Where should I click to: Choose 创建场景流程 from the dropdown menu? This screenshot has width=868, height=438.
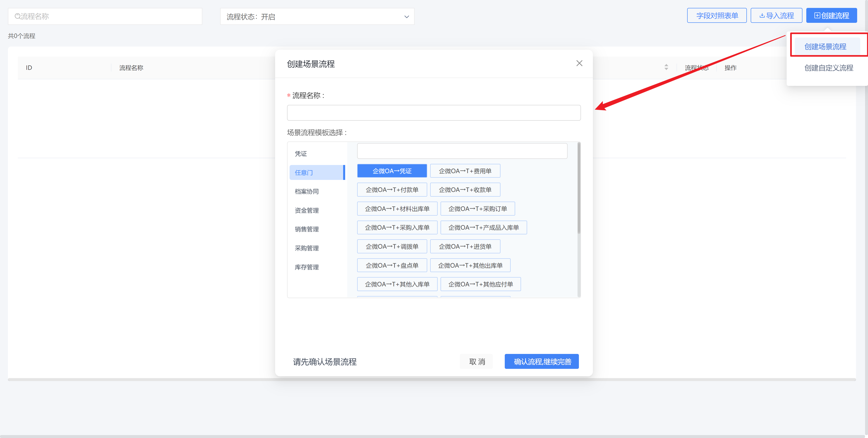pos(825,47)
